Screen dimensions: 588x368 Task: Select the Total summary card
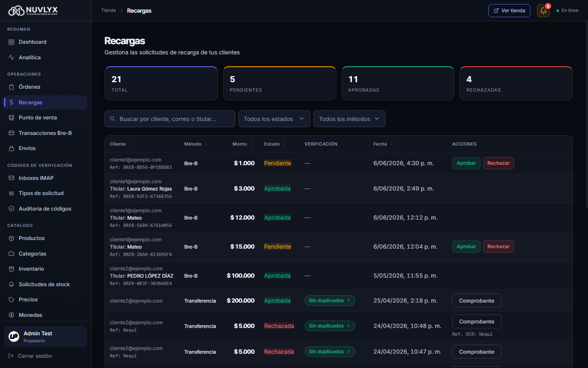(x=161, y=83)
